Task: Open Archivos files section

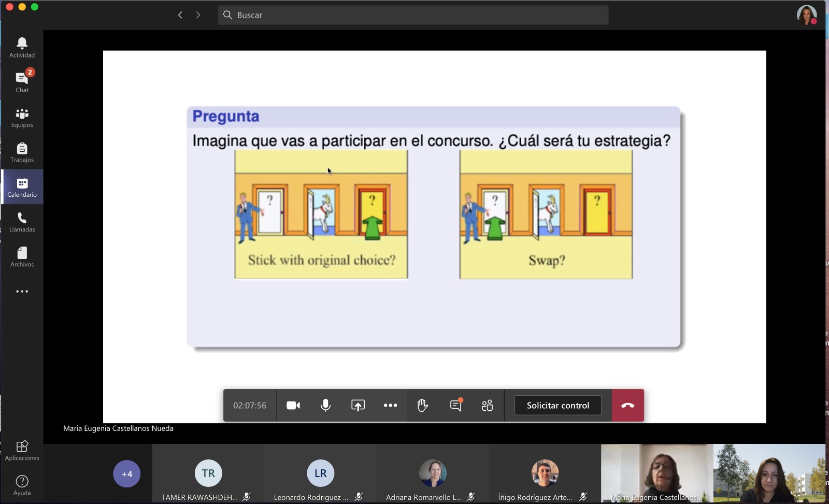Action: tap(22, 257)
